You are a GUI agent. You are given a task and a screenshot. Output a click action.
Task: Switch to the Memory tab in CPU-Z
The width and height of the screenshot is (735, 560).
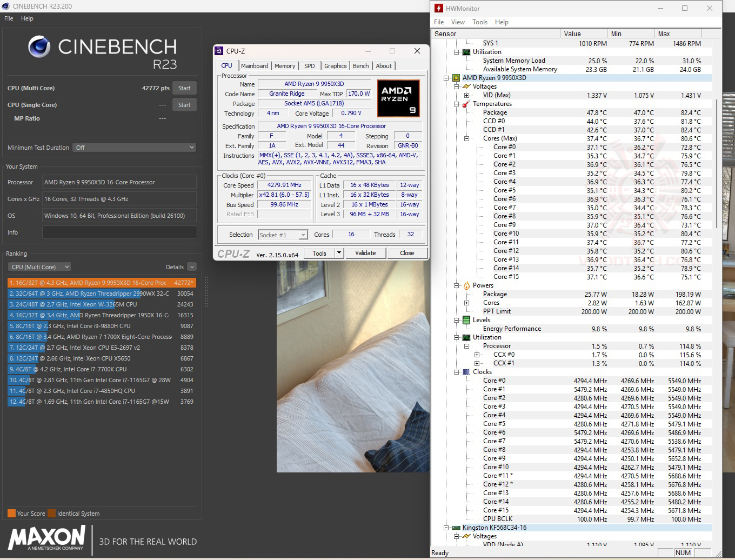pos(285,65)
